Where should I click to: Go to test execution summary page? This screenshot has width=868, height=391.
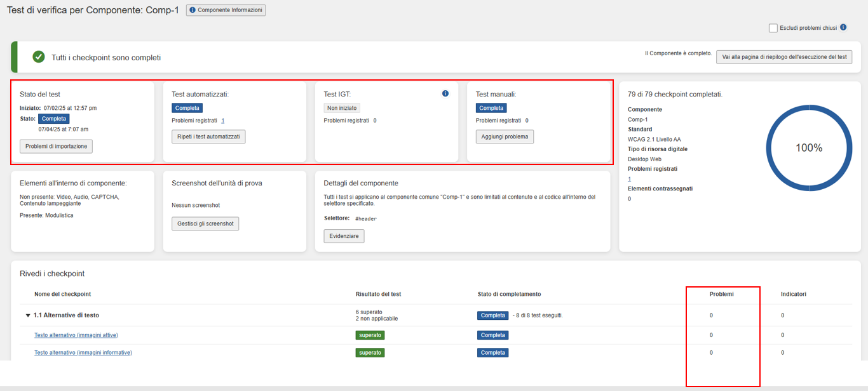783,57
